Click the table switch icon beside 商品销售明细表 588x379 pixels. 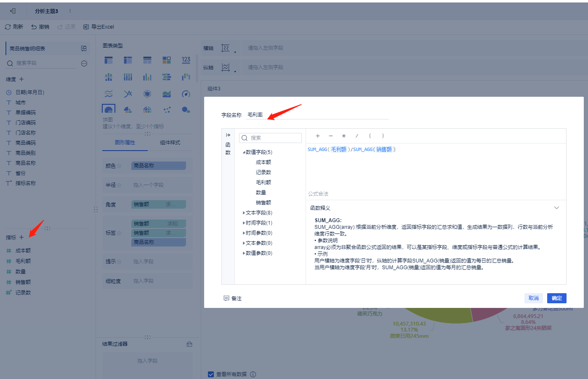(x=84, y=48)
